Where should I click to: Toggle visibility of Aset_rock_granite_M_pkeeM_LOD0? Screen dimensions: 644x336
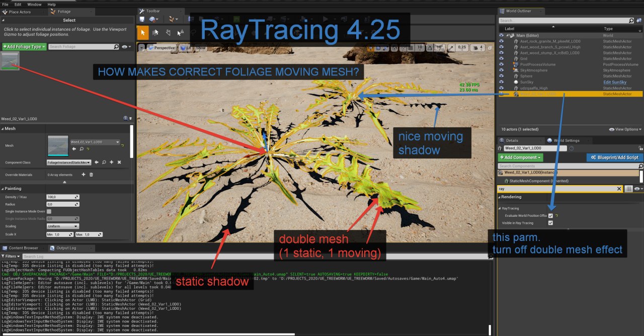click(501, 41)
